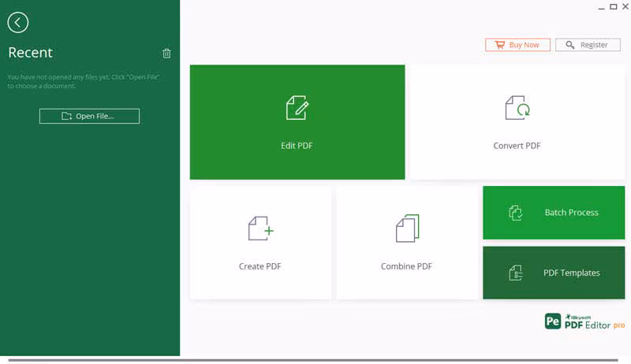Click the PDF Editor Pro Pe logo
Image resolution: width=631 pixels, height=364 pixels.
[x=553, y=321]
